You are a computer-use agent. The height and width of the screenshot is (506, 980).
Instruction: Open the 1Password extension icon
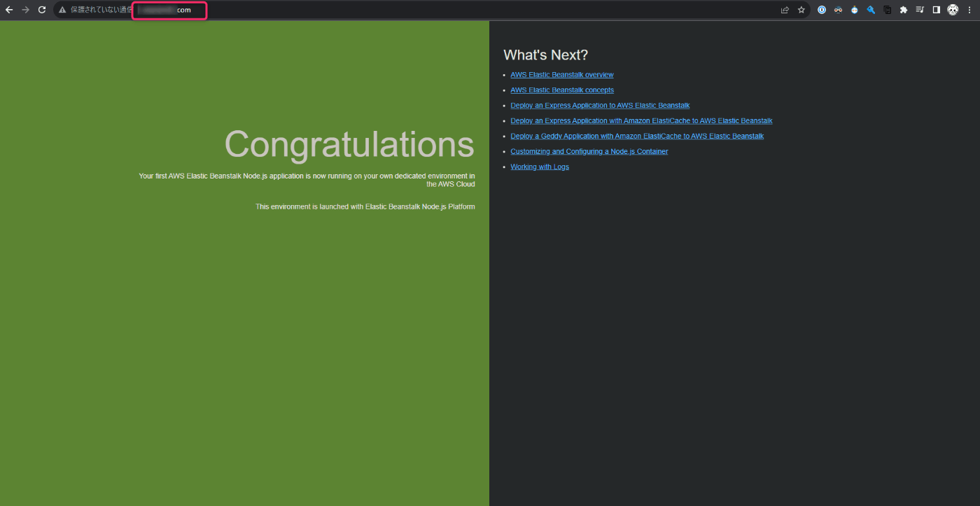(x=822, y=10)
